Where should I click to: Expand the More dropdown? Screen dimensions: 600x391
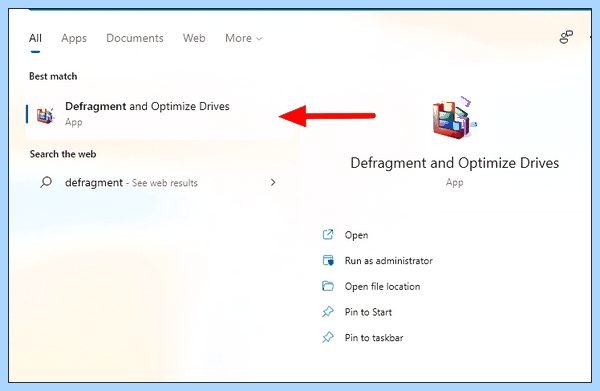pyautogui.click(x=243, y=38)
